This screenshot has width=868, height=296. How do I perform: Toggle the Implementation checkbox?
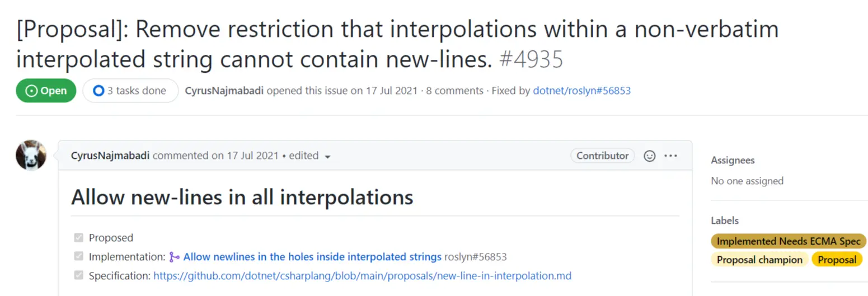point(78,257)
